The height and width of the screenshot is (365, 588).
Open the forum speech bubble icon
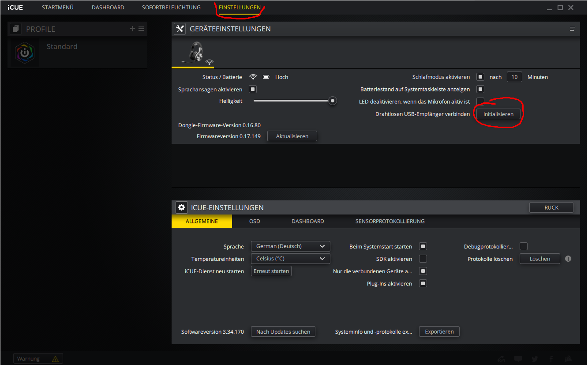518,359
